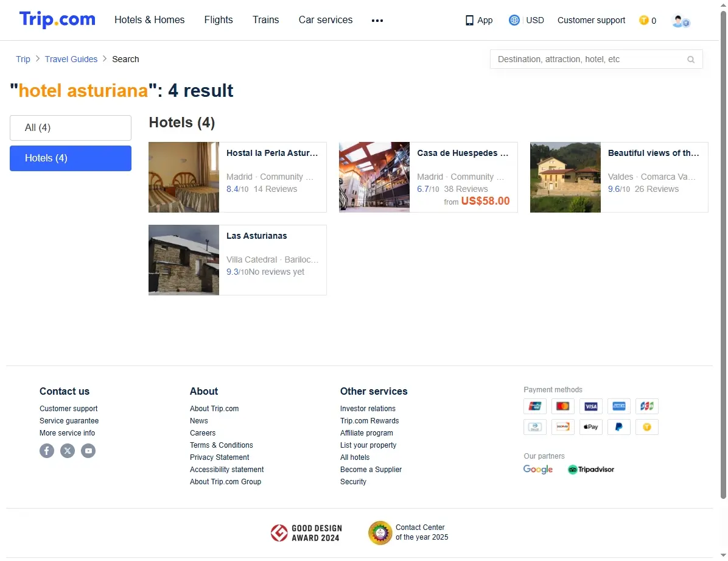This screenshot has height=561, width=728.
Task: Click the search magnifier icon
Action: (691, 60)
